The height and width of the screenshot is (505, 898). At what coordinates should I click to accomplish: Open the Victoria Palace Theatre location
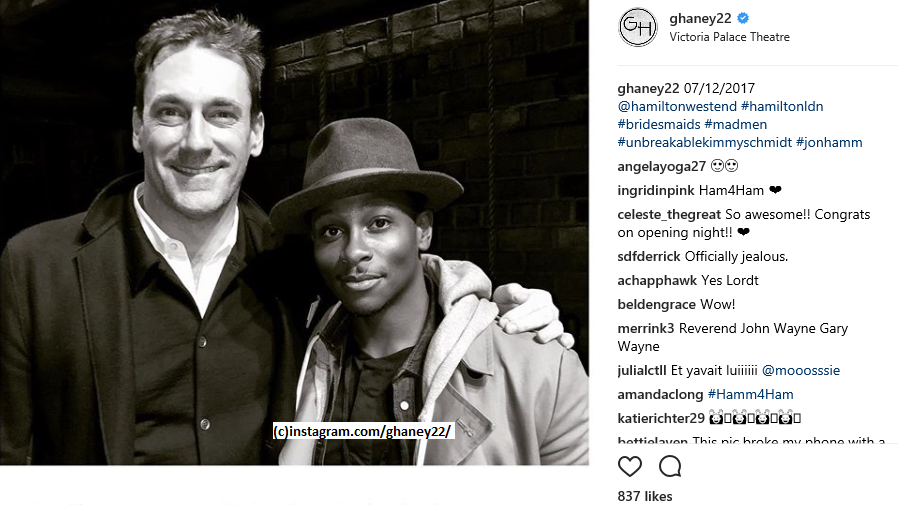[729, 37]
